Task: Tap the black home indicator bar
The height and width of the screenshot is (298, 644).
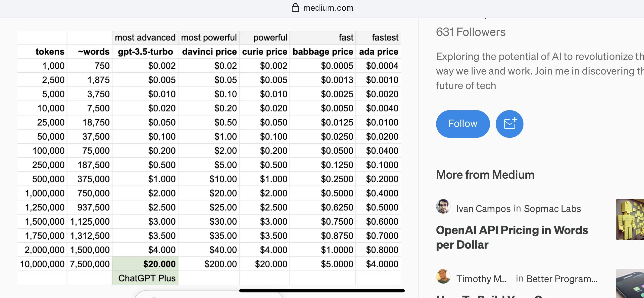Action: (322, 291)
